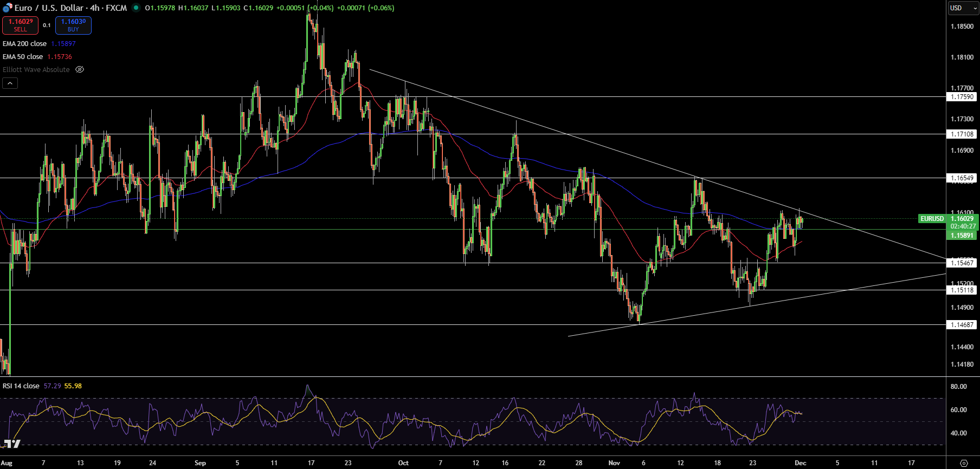The width and height of the screenshot is (980, 469).
Task: Open the USD currency dropdown
Action: [x=963, y=8]
